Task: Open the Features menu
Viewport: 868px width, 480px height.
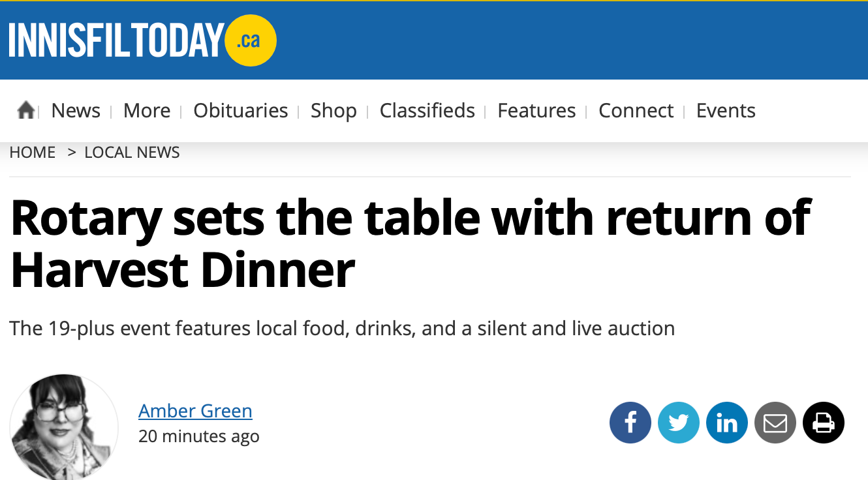Action: (x=536, y=111)
